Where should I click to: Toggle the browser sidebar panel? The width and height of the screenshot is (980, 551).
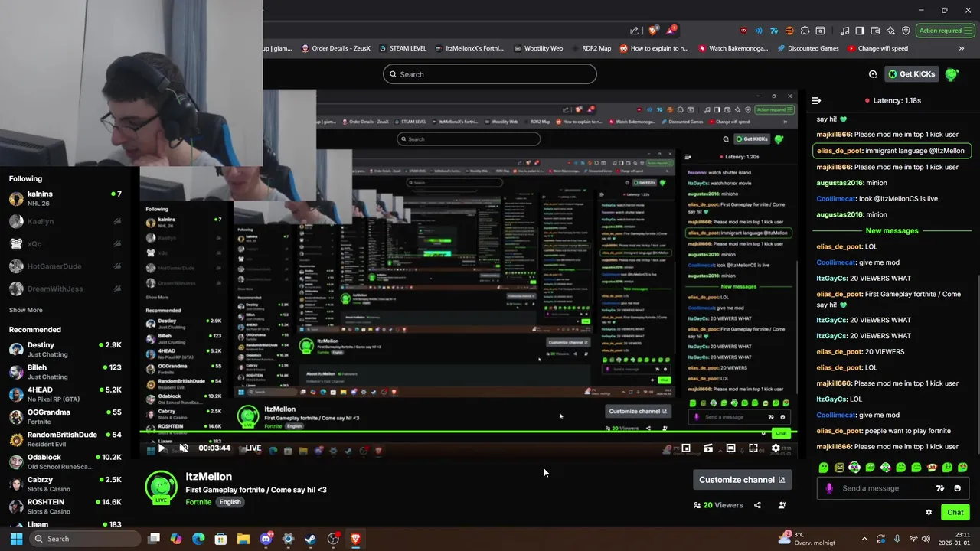pyautogui.click(x=860, y=31)
